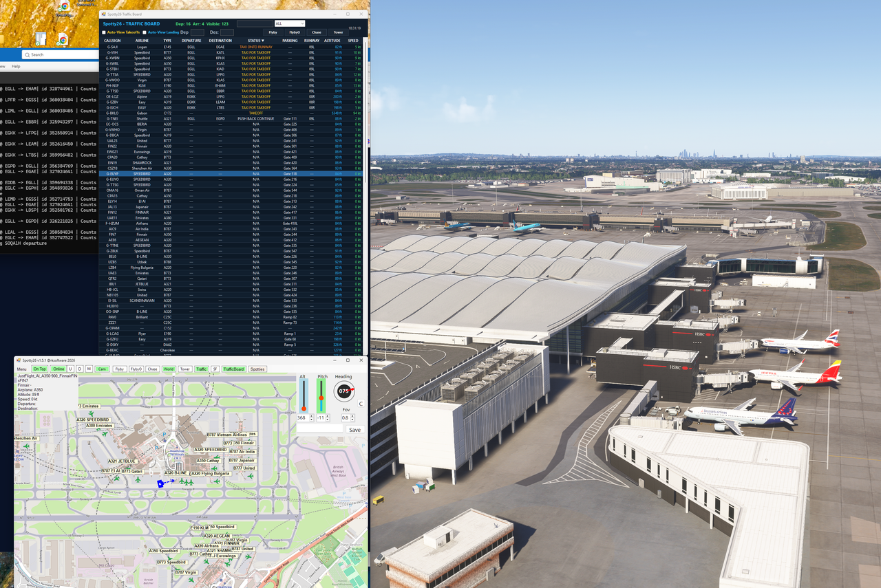The image size is (881, 588).
Task: Open the ALL filter dropdown in Traffic Board
Action: (290, 23)
